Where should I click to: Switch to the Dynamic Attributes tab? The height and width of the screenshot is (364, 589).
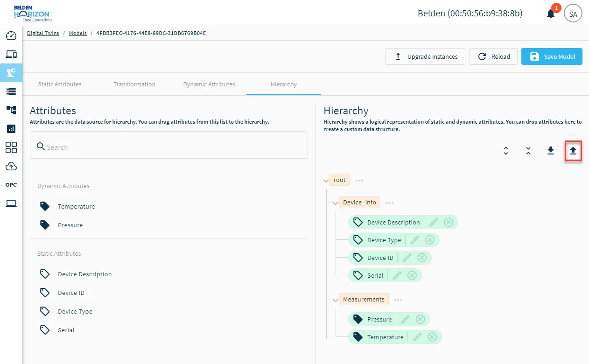tap(209, 84)
